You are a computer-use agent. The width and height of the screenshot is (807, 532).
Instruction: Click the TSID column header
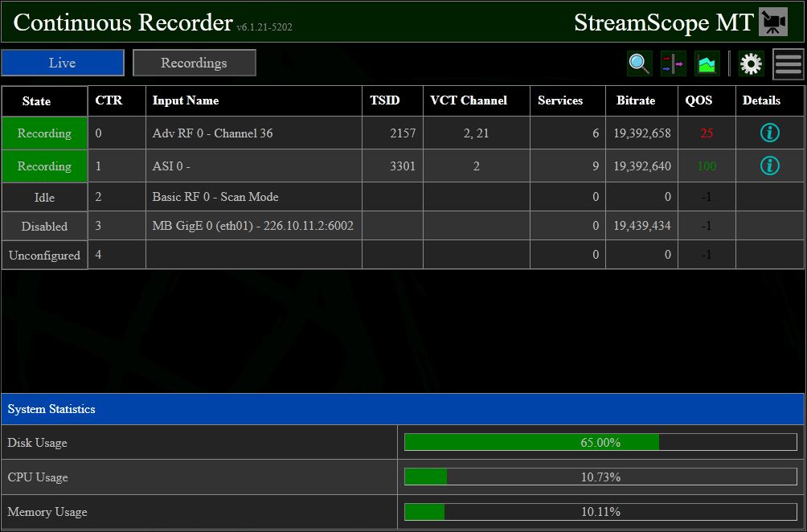393,100
